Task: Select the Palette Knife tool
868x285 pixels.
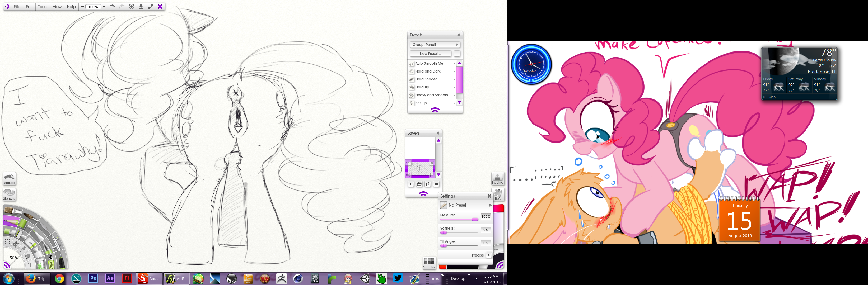Action: click(x=46, y=228)
